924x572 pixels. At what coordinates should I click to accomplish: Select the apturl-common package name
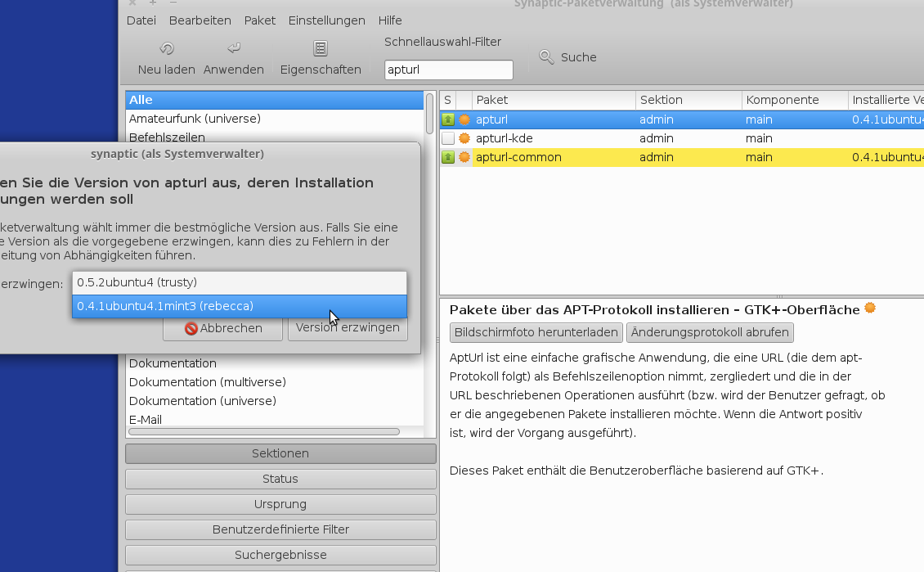[519, 157]
